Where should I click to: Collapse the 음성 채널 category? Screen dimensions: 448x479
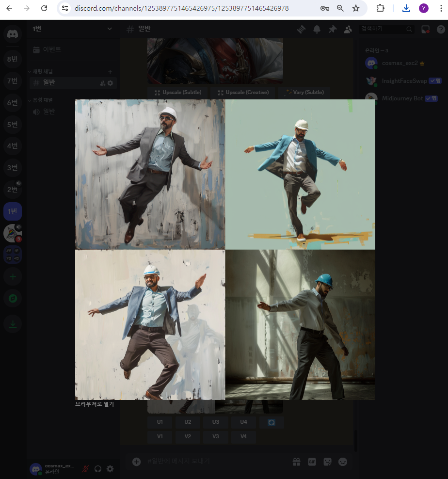tap(43, 100)
